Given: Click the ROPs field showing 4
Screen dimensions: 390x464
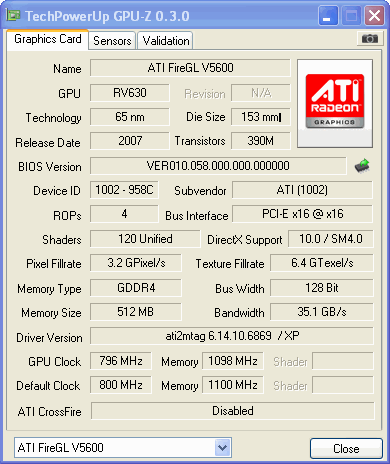Looking at the screenshot, I should 124,214.
